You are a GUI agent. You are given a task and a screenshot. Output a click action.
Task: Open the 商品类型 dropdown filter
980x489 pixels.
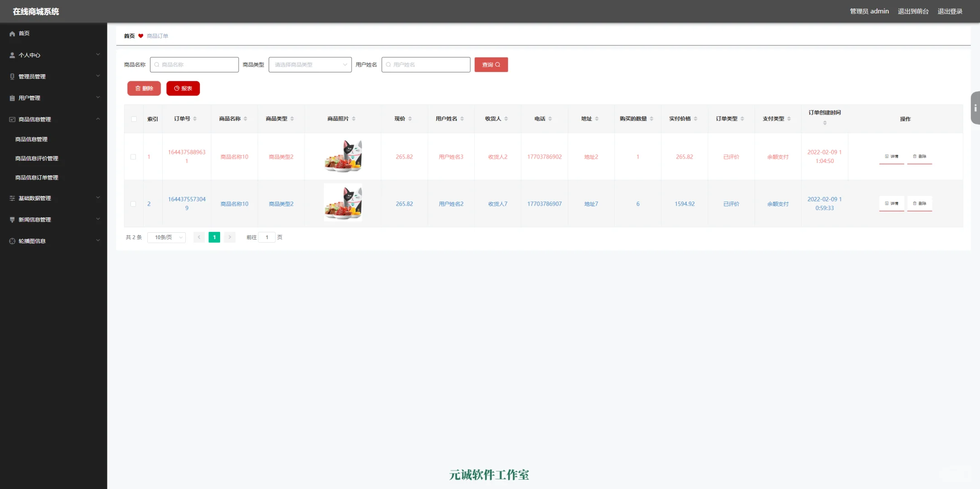click(x=310, y=65)
